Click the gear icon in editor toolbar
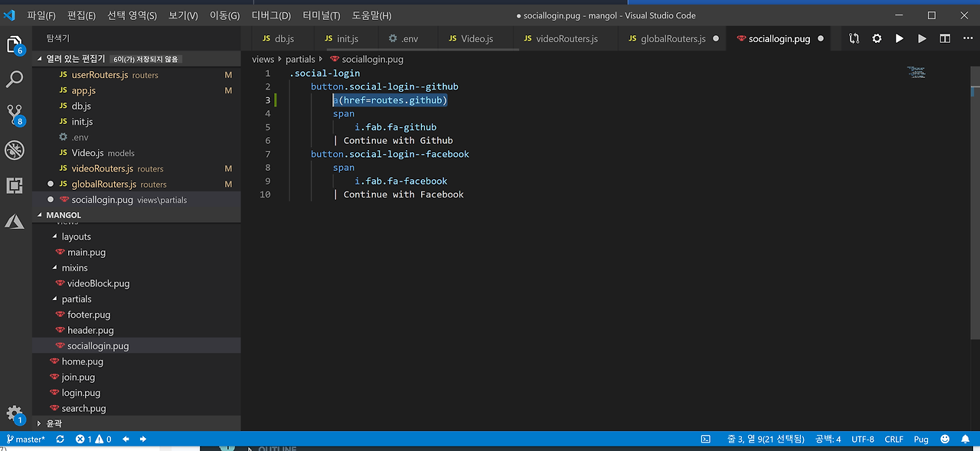The image size is (980, 451). (877, 38)
